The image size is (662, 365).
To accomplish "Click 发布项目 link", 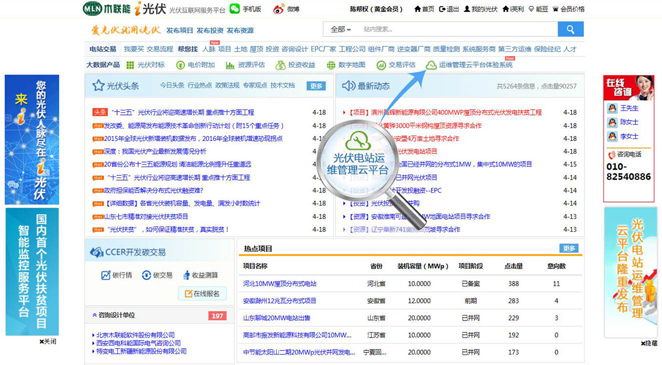I will pos(179,30).
